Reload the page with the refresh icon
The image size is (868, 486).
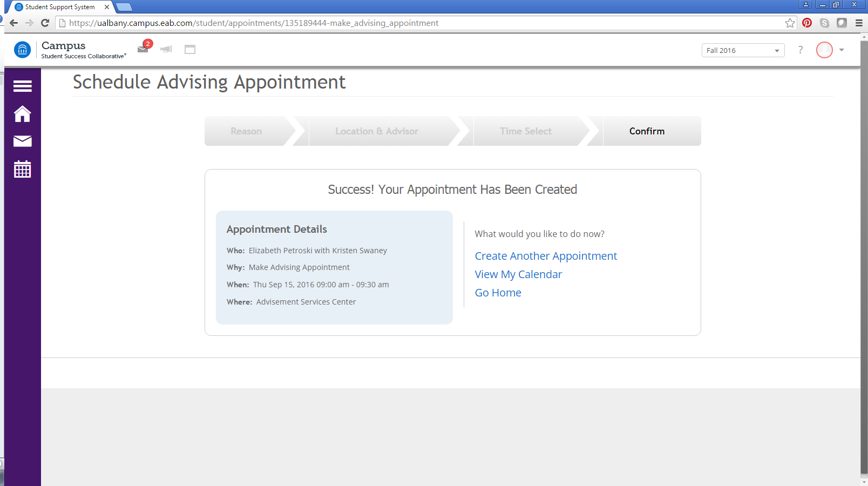tap(45, 23)
